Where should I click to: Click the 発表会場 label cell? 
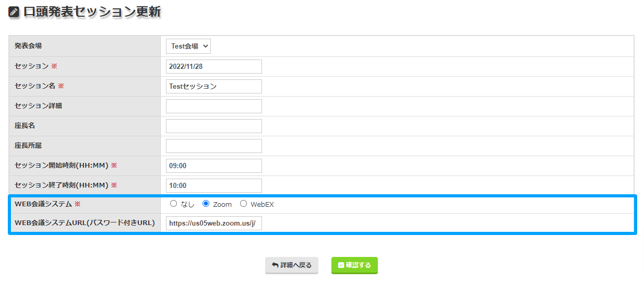(x=28, y=46)
